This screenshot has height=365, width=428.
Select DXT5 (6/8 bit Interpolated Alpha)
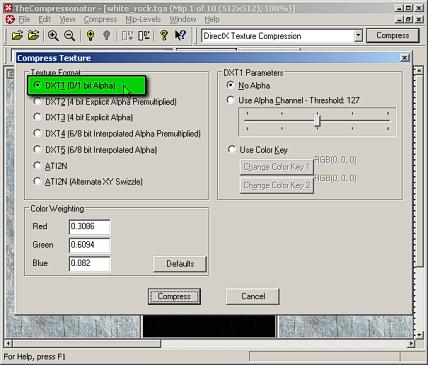click(95, 150)
